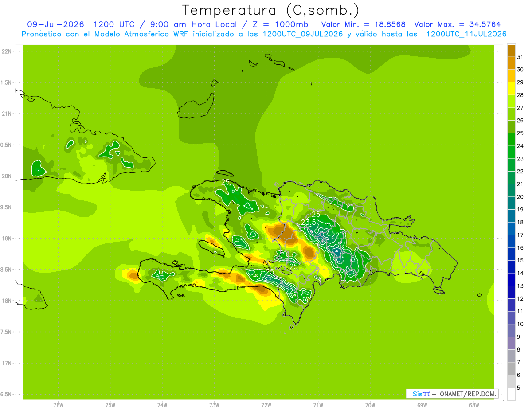Click the legend number '26'
The width and height of the screenshot is (532, 411).
tap(520, 121)
